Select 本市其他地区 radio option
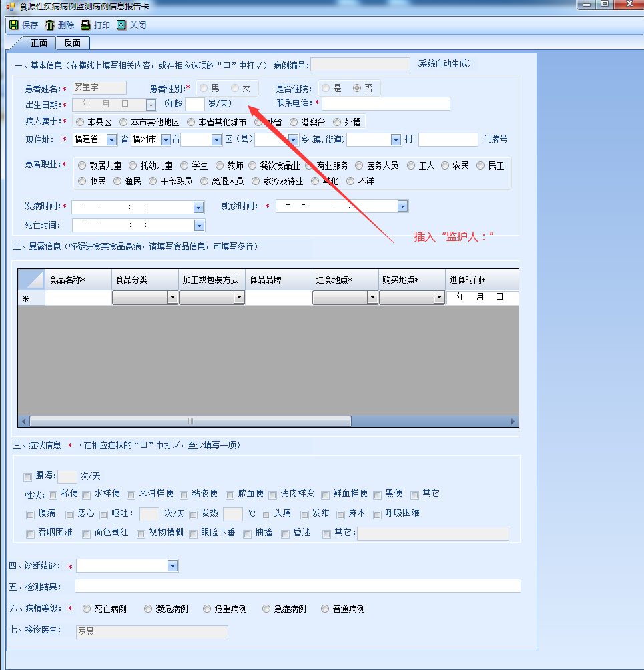Viewport: 644px width, 670px height. [123, 123]
